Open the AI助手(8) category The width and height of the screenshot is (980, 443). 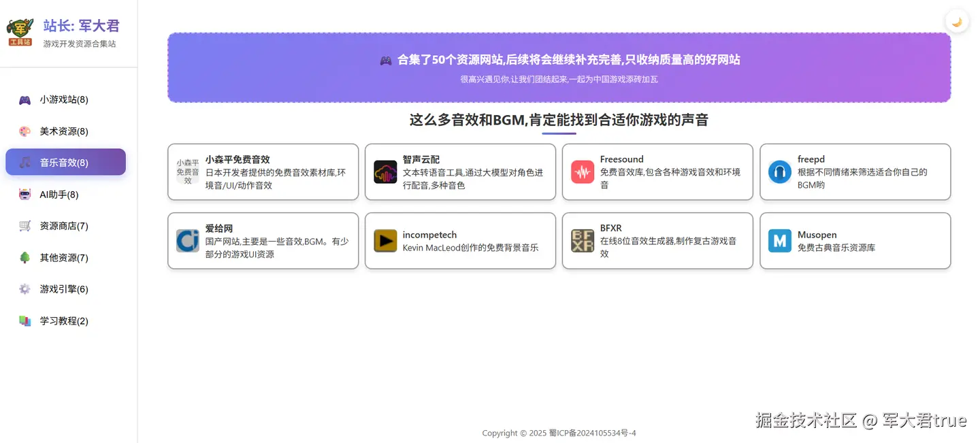click(65, 194)
